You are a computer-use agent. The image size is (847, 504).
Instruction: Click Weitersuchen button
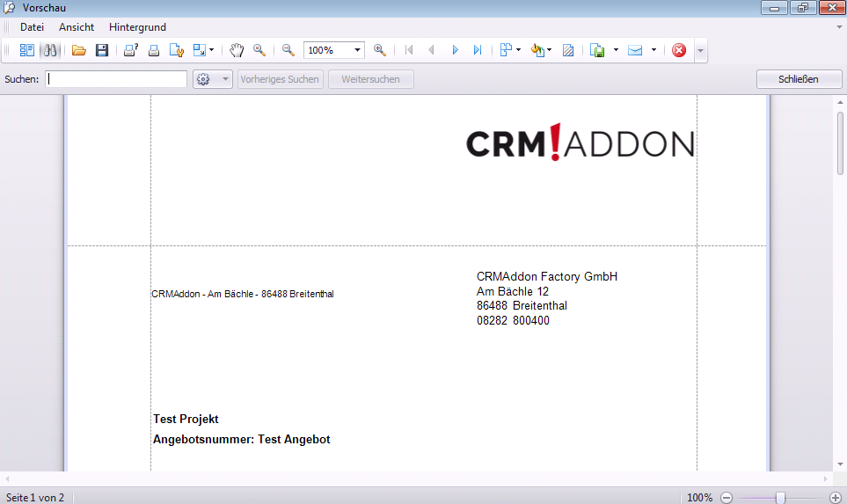point(370,79)
